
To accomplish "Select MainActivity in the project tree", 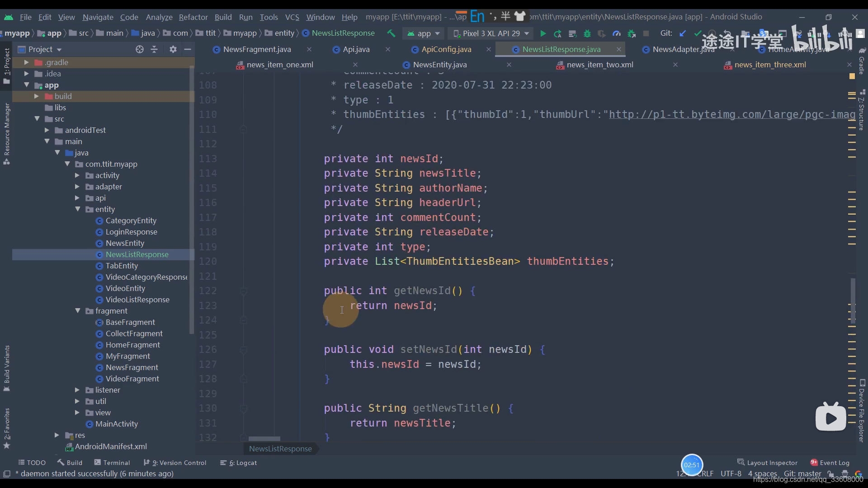I will coord(116,424).
